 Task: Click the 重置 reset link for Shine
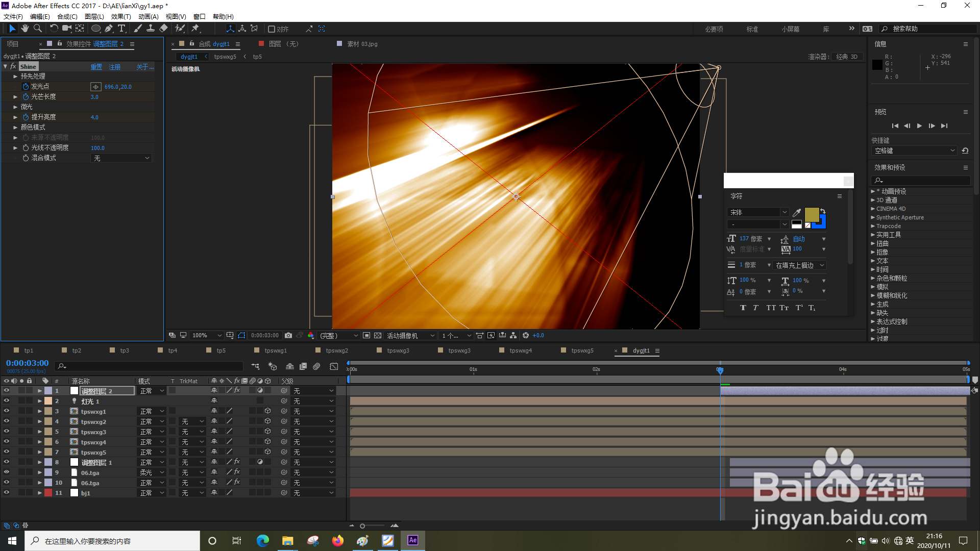pos(96,67)
